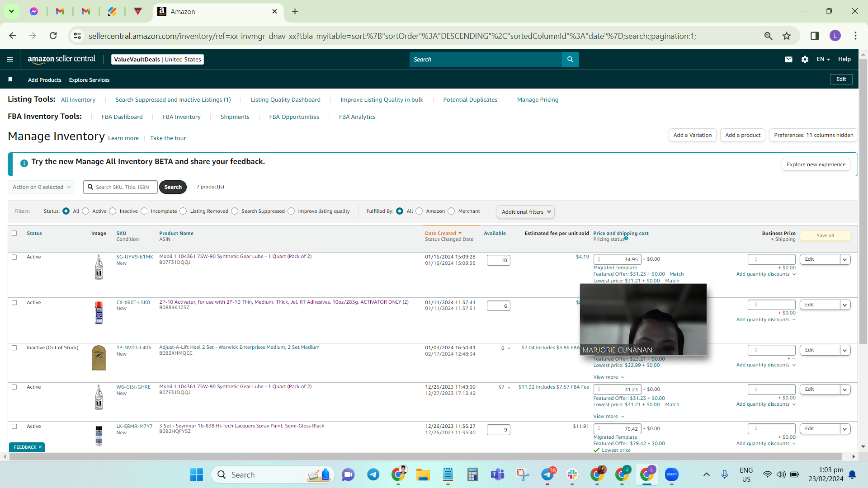Bookmark this page with star icon
The image size is (868, 488).
point(787,36)
